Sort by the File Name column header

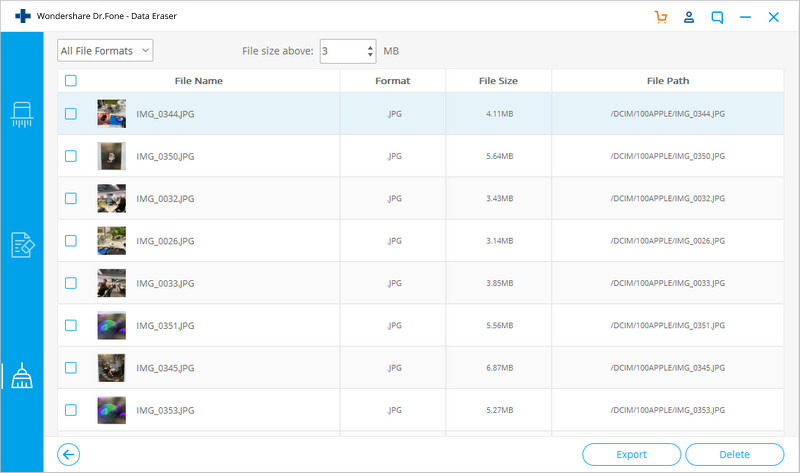pyautogui.click(x=198, y=81)
